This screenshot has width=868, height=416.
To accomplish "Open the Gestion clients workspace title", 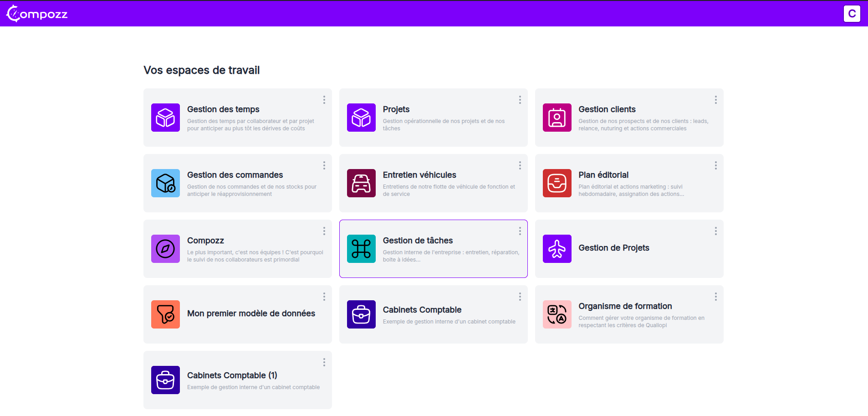I will tap(607, 109).
